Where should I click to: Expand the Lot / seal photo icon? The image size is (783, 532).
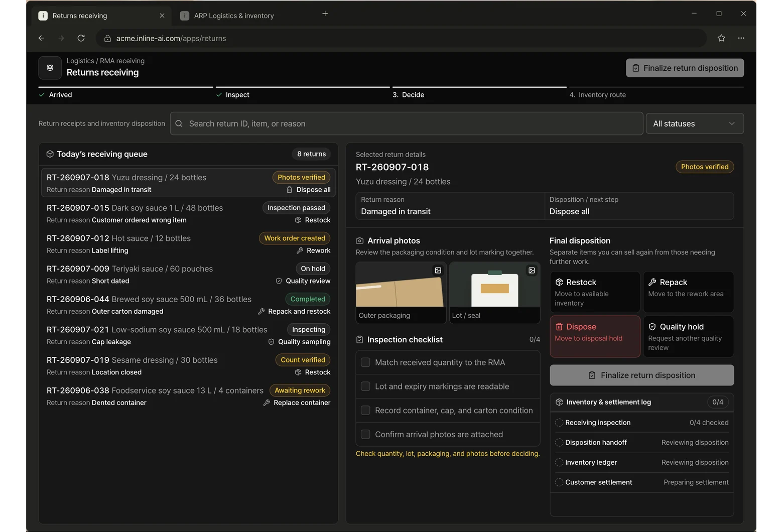click(x=532, y=271)
